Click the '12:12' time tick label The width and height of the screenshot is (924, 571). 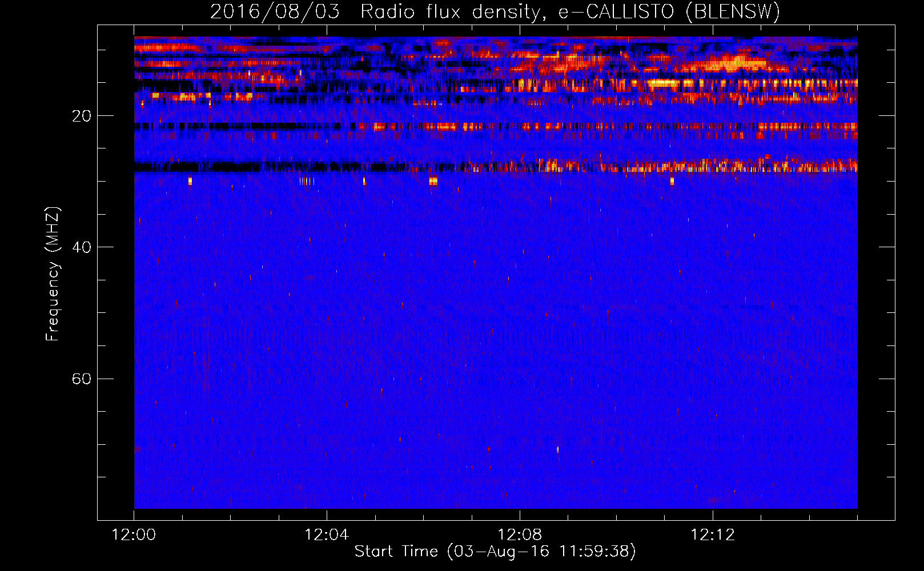(x=713, y=535)
